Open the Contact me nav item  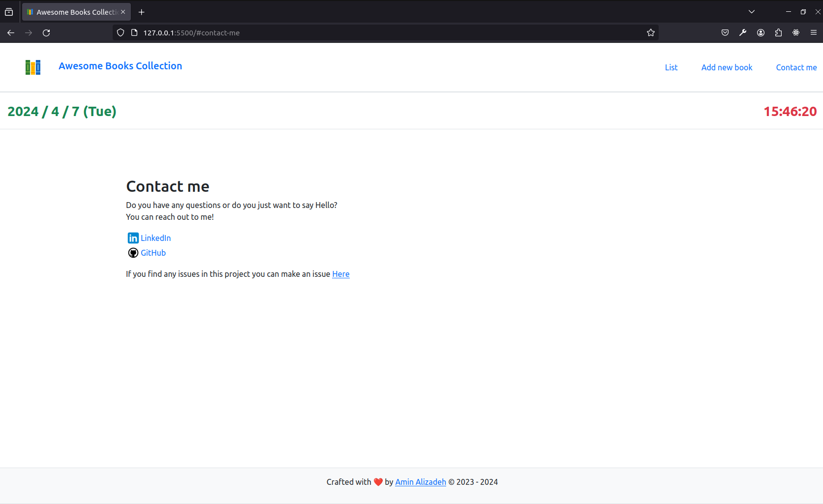pos(796,67)
